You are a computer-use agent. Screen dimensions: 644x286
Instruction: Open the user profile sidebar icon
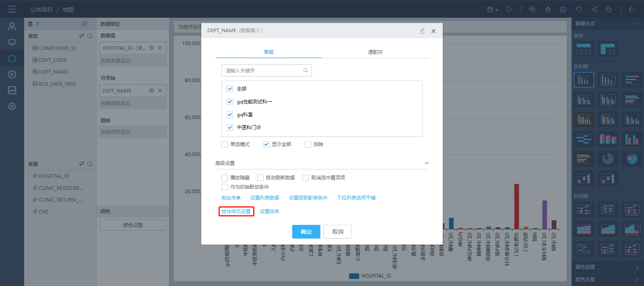tap(12, 27)
